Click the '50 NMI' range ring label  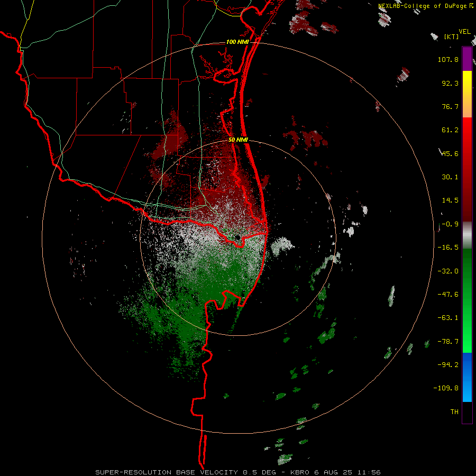coord(238,140)
